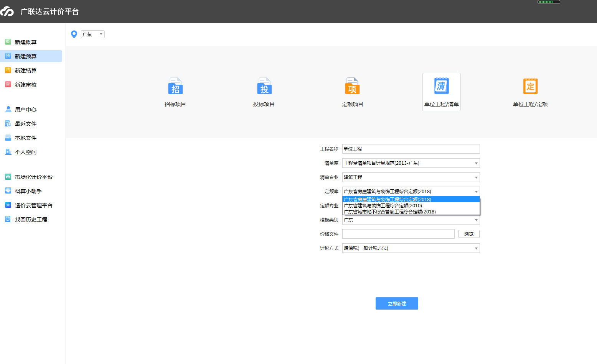Image resolution: width=597 pixels, height=364 pixels.
Task: Click the 概算小助手 icon
Action: pyautogui.click(x=8, y=191)
